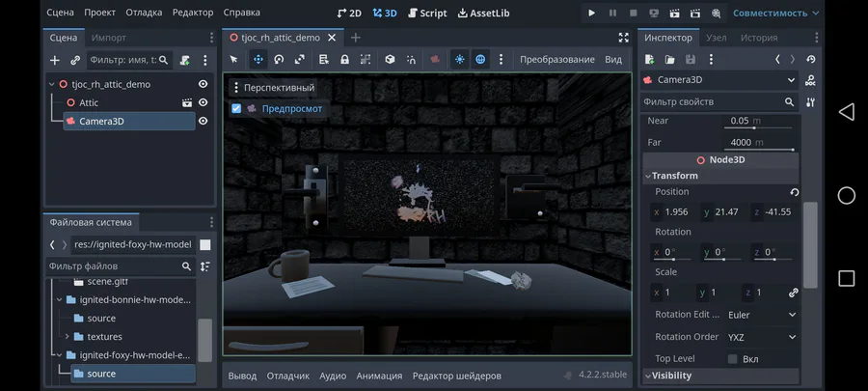Toggle distraction-free mode icon
The width and height of the screenshot is (868, 391).
pos(623,38)
